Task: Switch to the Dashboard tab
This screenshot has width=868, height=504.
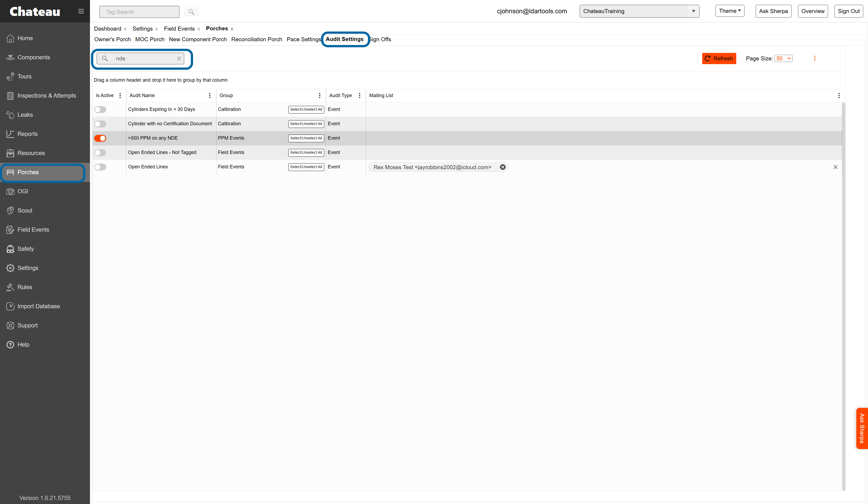Action: pos(108,28)
